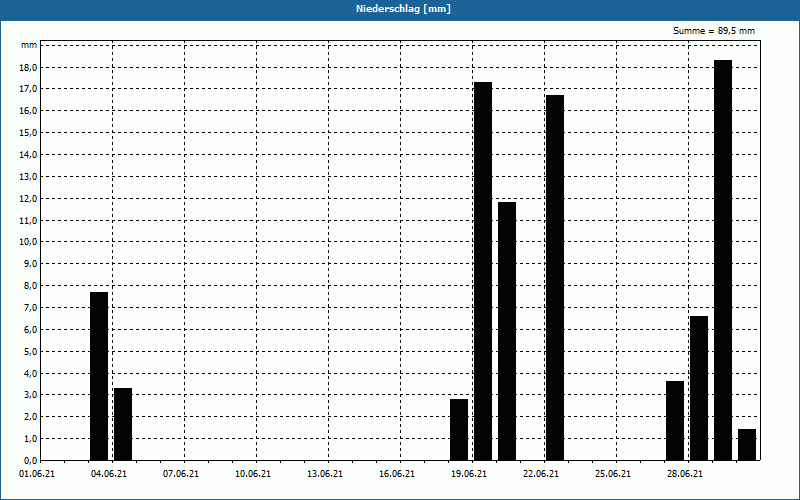Click the 12,0 y-axis value
800x500 pixels.
(29, 198)
